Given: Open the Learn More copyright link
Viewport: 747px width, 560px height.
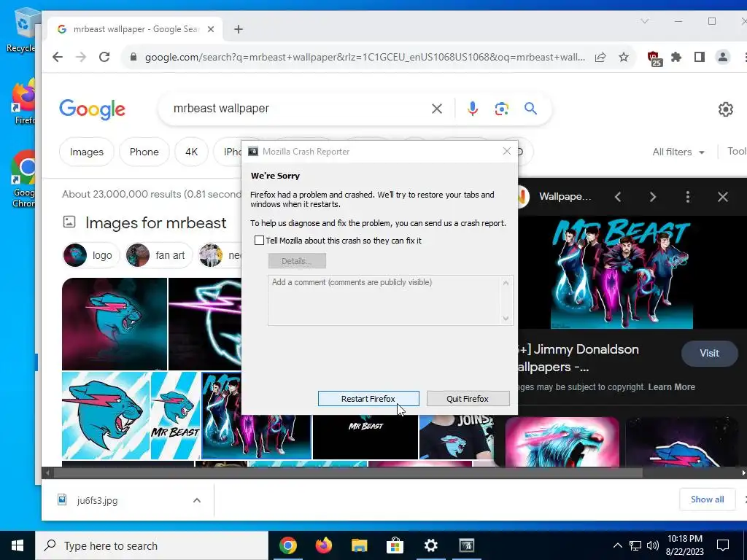Looking at the screenshot, I should click(x=671, y=387).
